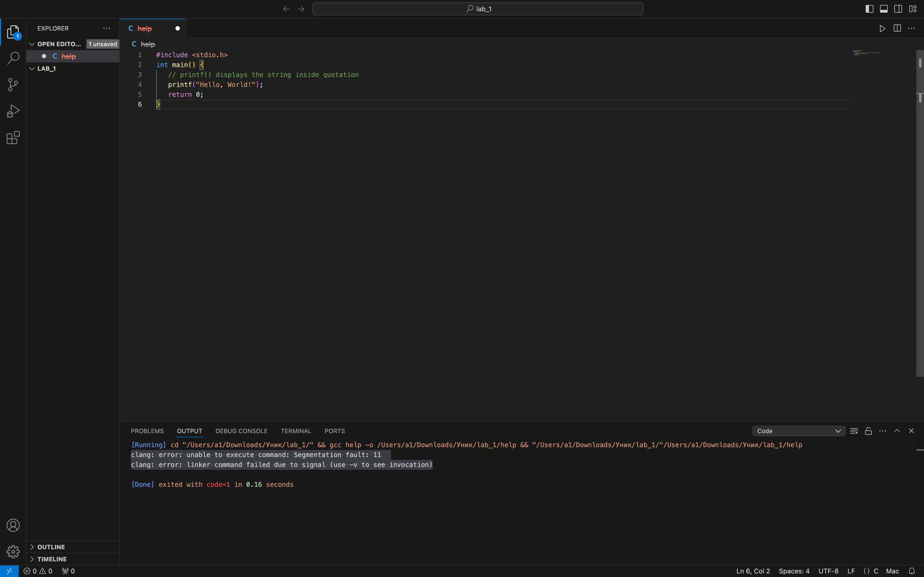
Task: Open the Search view icon
Action: tap(13, 58)
